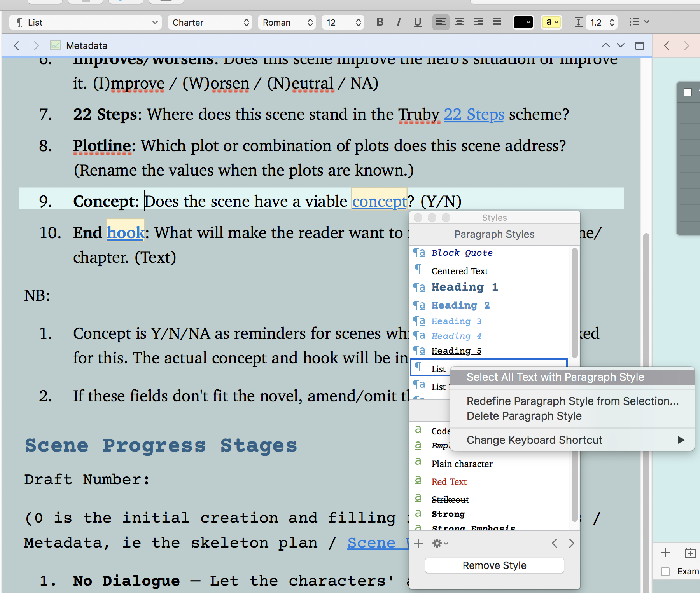Go to previous document arrow
The image size is (700, 593).
point(605,45)
